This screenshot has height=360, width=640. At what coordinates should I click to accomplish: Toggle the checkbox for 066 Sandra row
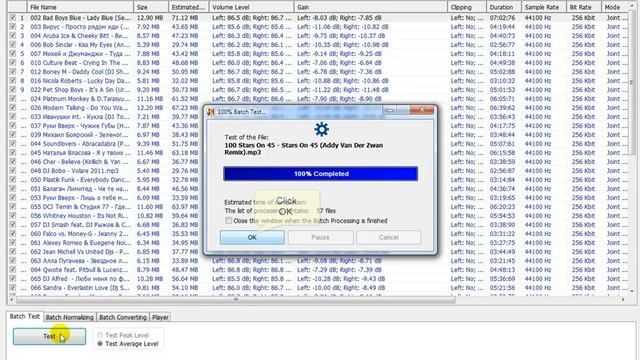click(13, 288)
